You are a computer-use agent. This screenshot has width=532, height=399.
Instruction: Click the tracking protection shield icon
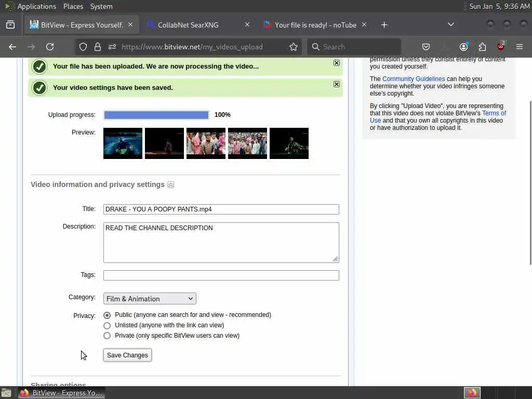coord(83,47)
